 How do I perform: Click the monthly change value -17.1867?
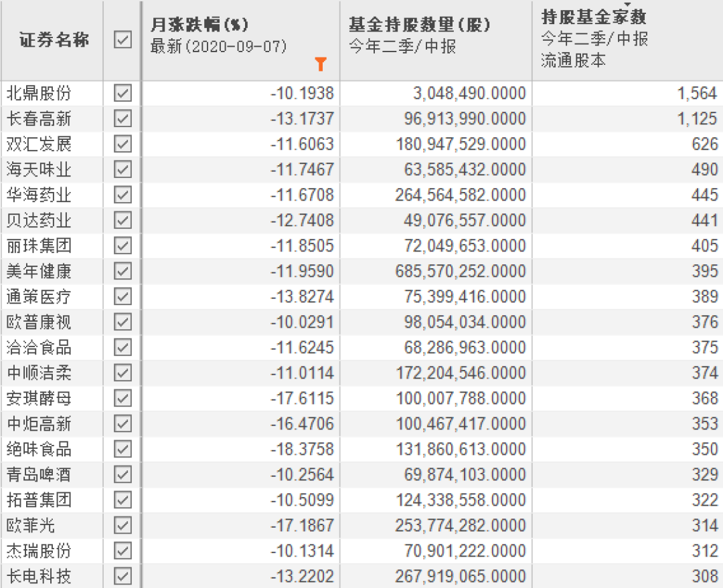coord(302,525)
